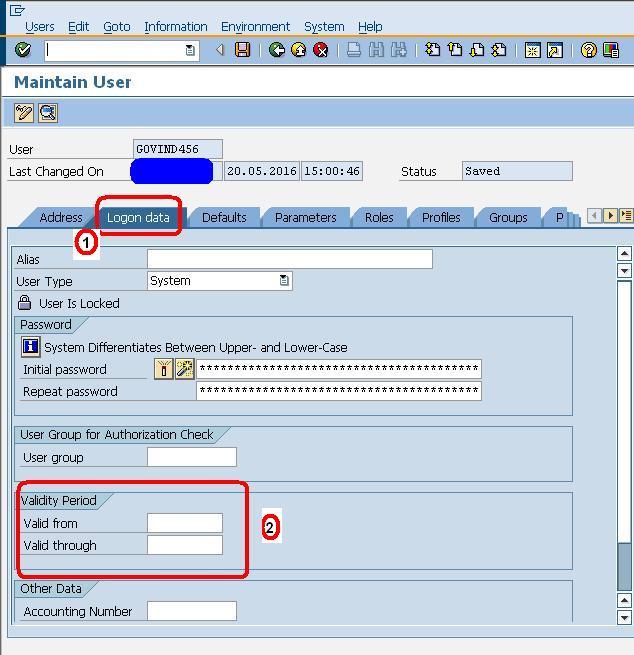Click the Generate Password wizard icon

click(x=184, y=369)
